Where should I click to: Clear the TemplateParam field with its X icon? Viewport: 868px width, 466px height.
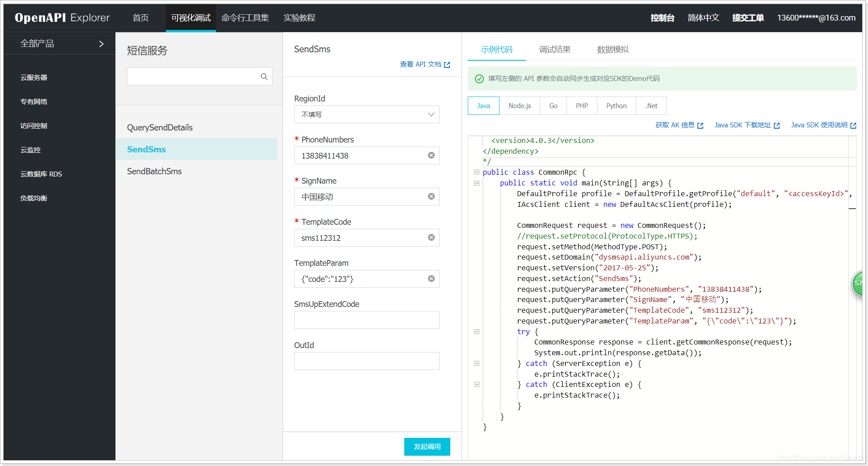[x=431, y=279]
